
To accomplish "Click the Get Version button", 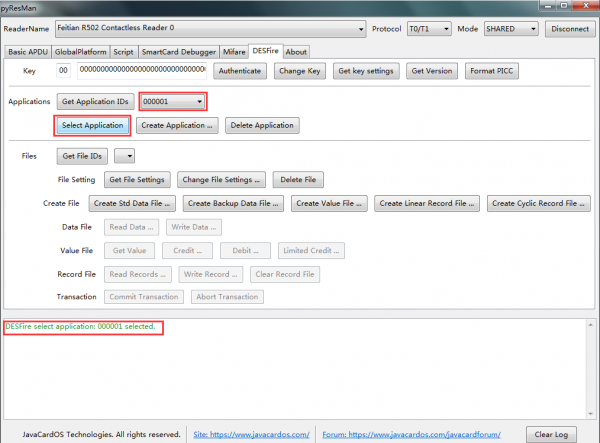I will pos(432,71).
